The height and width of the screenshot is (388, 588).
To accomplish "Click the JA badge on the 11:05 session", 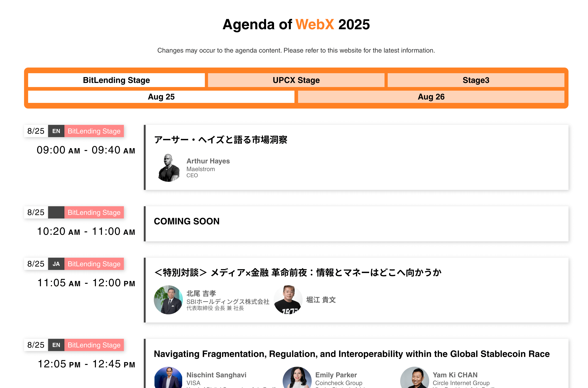I will click(56, 264).
